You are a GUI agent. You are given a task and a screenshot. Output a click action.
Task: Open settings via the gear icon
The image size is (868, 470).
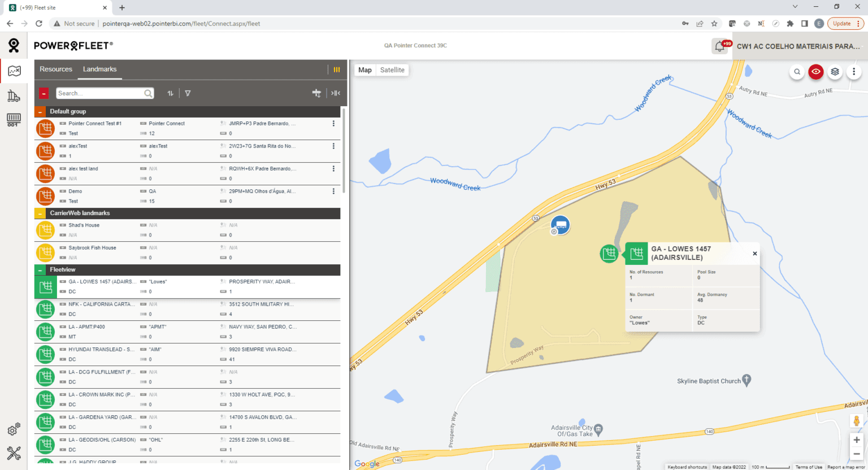14,428
